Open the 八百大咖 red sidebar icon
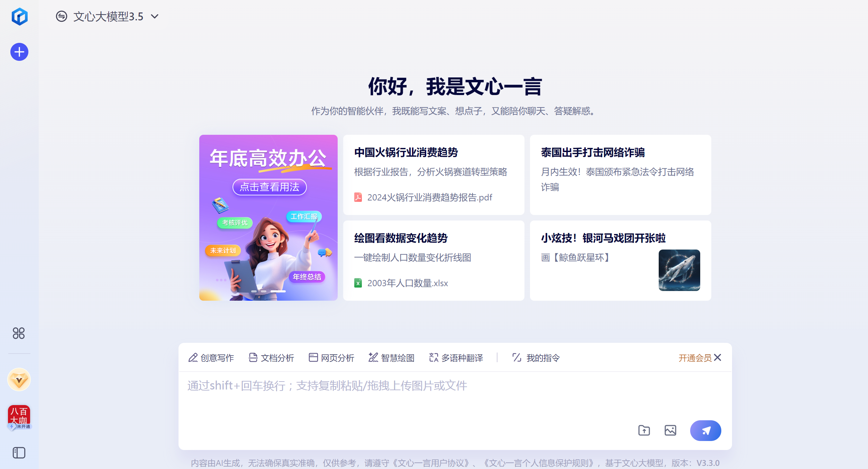This screenshot has height=469, width=868. point(19,417)
